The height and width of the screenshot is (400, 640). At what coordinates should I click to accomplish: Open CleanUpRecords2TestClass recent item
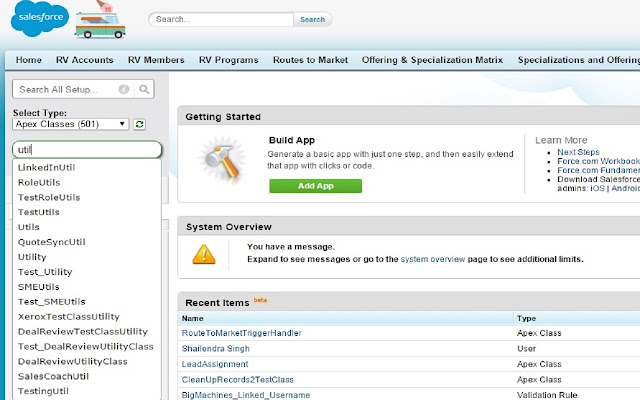(238, 380)
